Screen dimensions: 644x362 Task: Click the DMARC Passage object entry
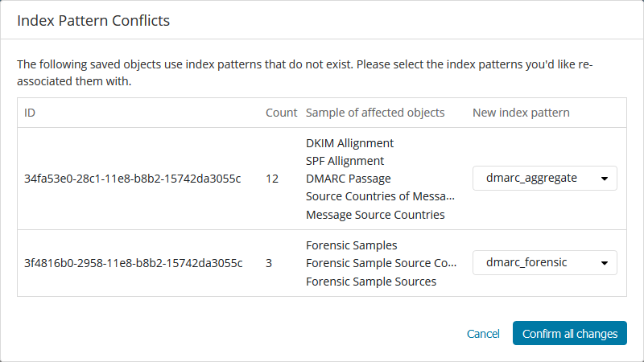[x=349, y=179]
